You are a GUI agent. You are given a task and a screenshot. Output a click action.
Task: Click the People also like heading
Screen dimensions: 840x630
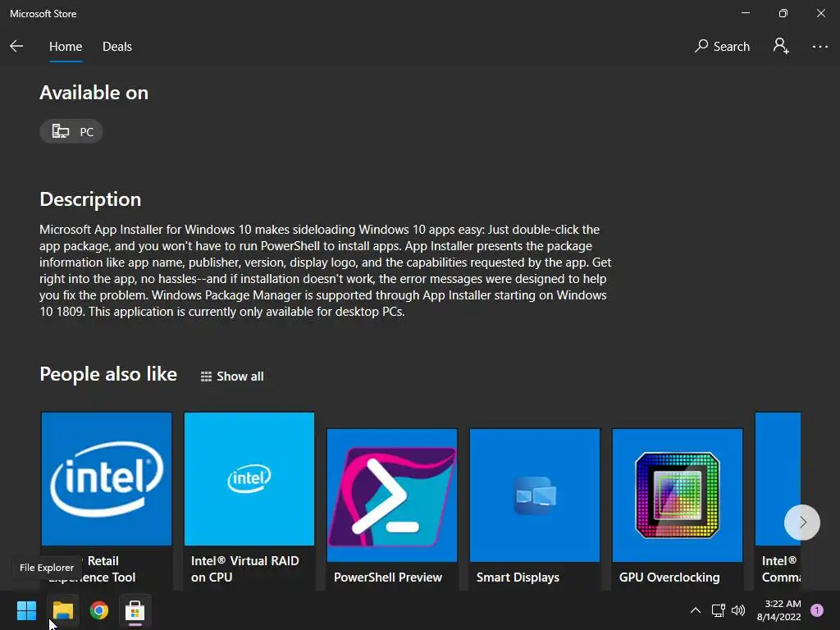[x=108, y=374]
